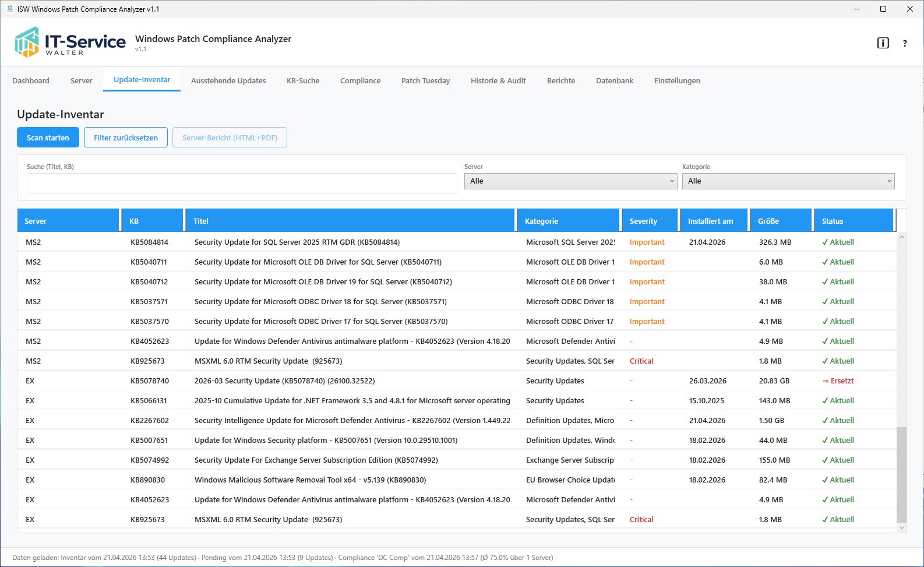Switch to the Dashboard tab

[31, 81]
